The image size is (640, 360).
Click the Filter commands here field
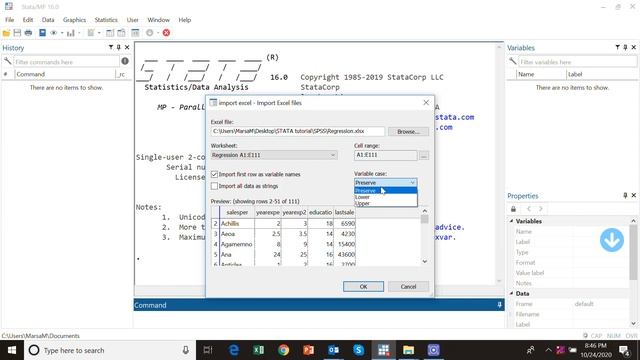[67, 62]
